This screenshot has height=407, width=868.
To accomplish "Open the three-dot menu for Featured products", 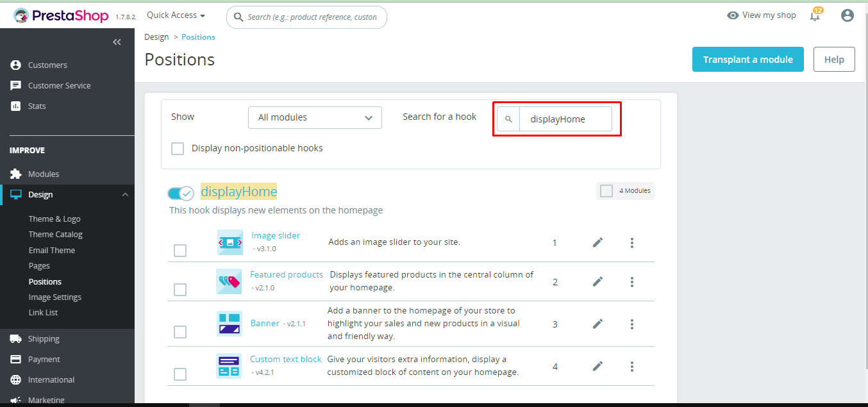I will [x=632, y=281].
